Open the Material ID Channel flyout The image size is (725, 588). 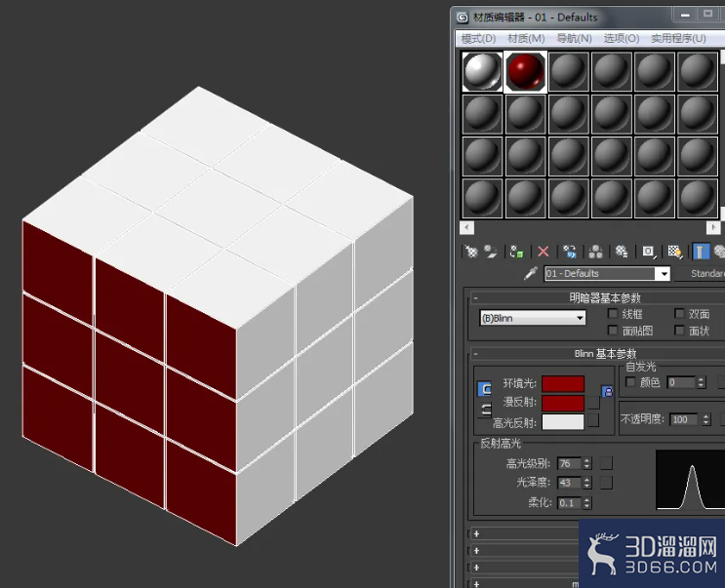648,252
